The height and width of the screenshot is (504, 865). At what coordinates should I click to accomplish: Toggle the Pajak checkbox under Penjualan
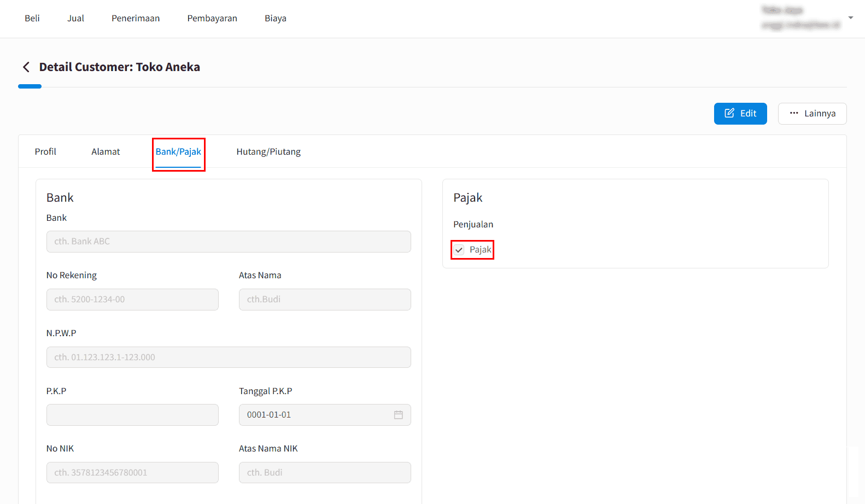coord(459,250)
